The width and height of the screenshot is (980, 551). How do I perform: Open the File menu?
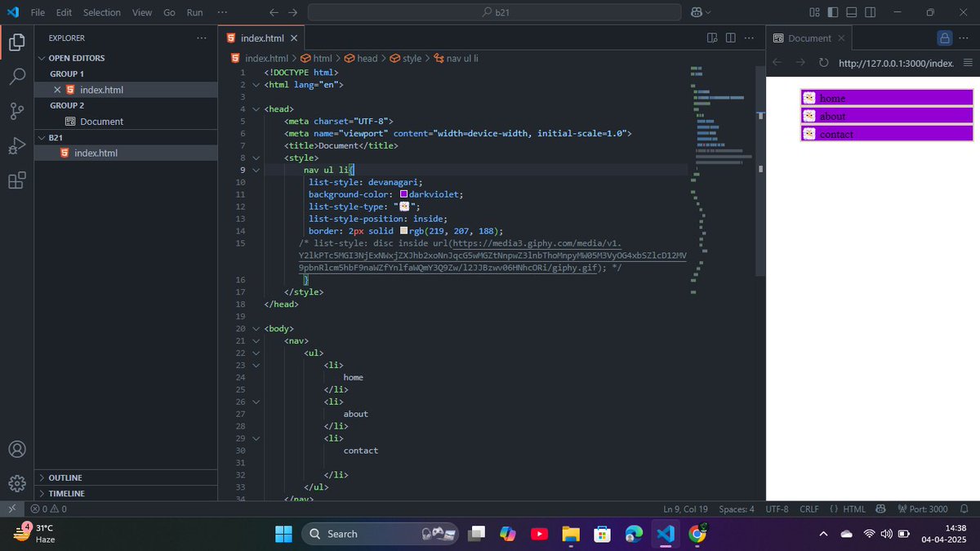pyautogui.click(x=38, y=12)
